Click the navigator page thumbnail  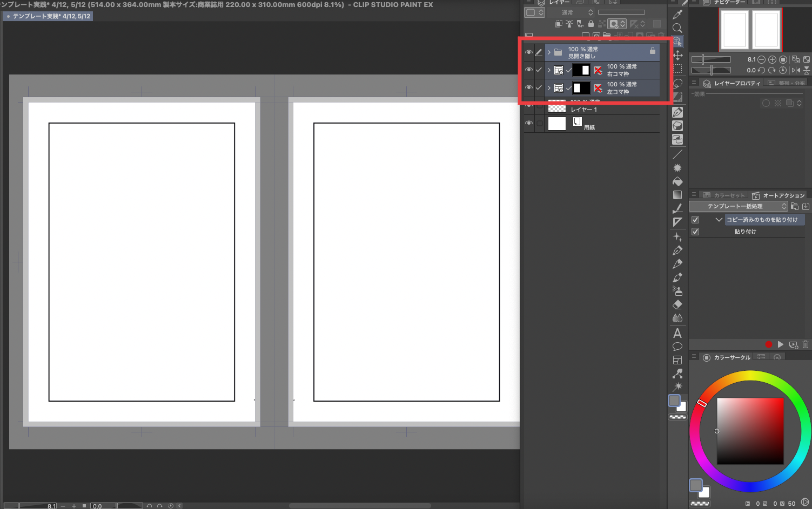coord(750,30)
